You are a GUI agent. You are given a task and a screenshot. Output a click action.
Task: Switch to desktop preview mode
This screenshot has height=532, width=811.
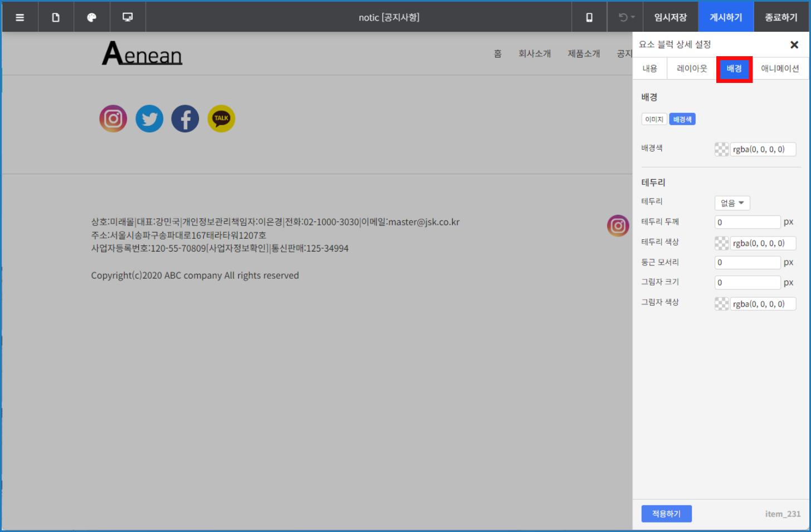127,17
